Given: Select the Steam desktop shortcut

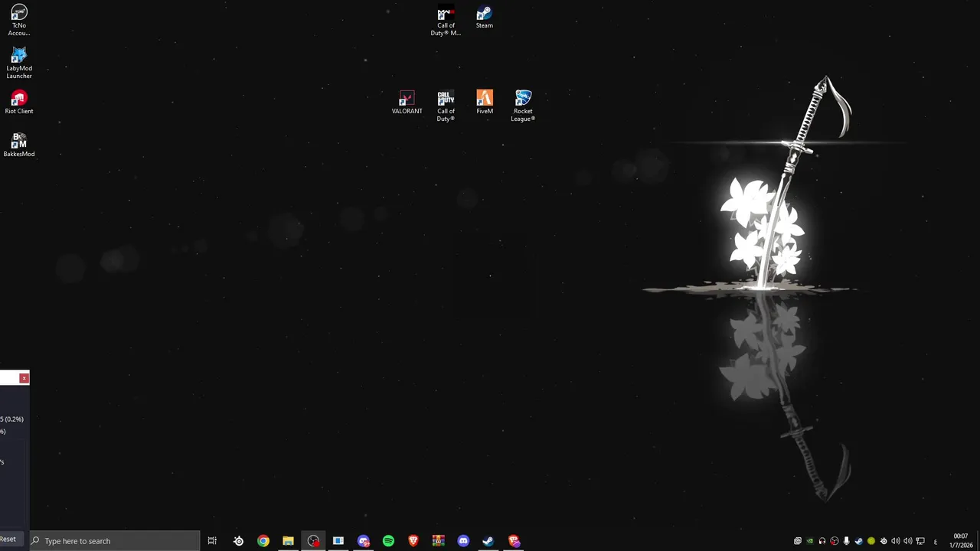Looking at the screenshot, I should coord(485,17).
